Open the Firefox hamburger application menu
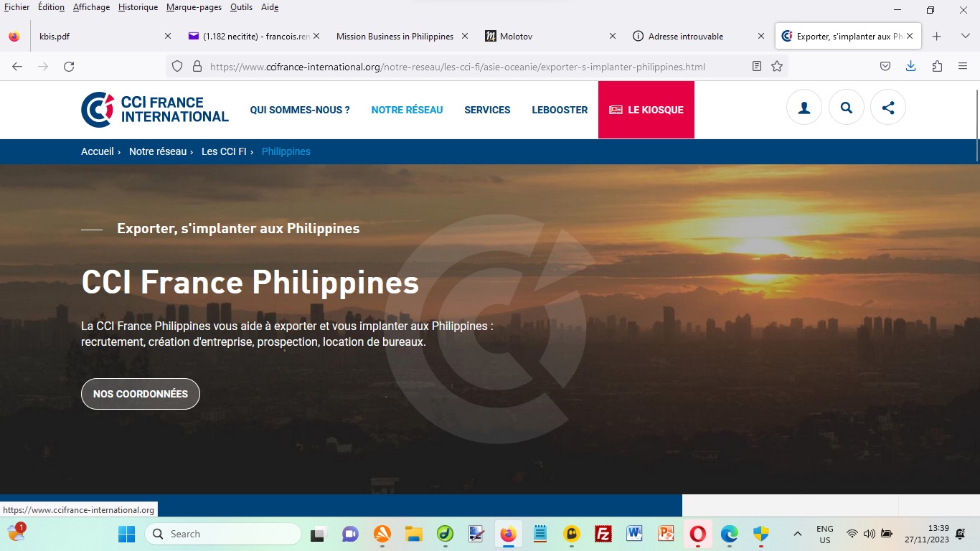 coord(963,67)
